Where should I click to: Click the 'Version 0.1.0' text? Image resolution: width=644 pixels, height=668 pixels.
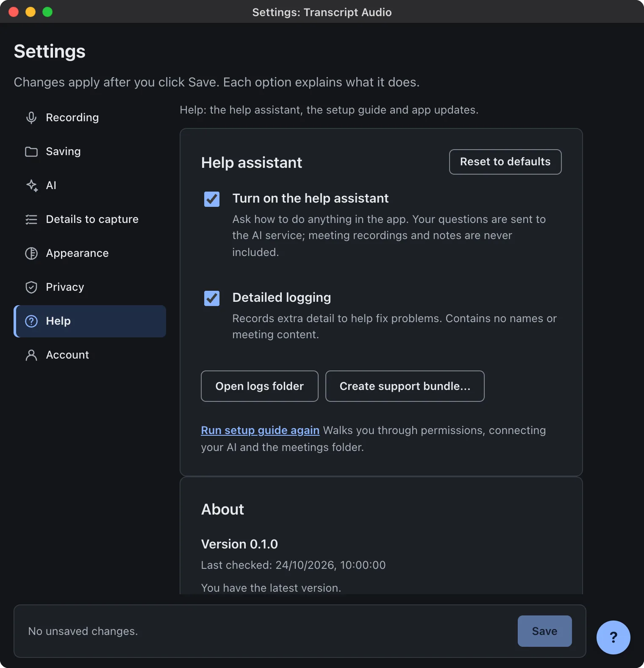(x=239, y=544)
